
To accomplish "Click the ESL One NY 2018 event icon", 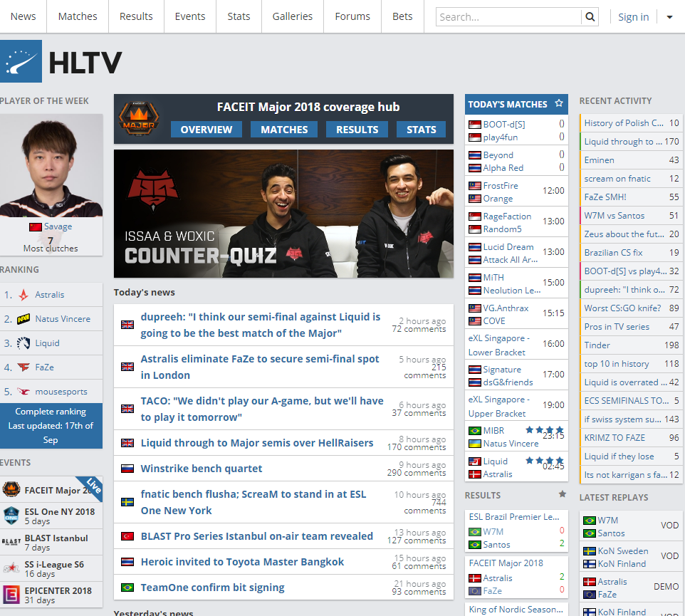I will click(x=11, y=516).
